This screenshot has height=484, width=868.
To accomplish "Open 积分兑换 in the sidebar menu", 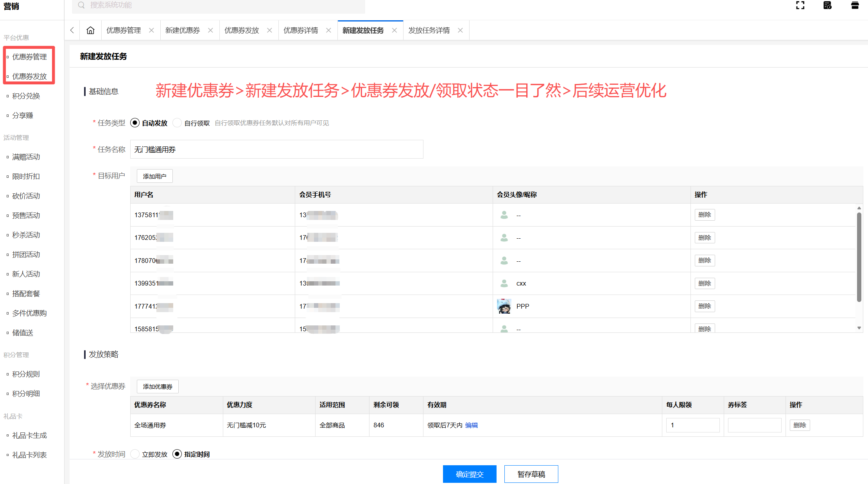I will tap(26, 96).
